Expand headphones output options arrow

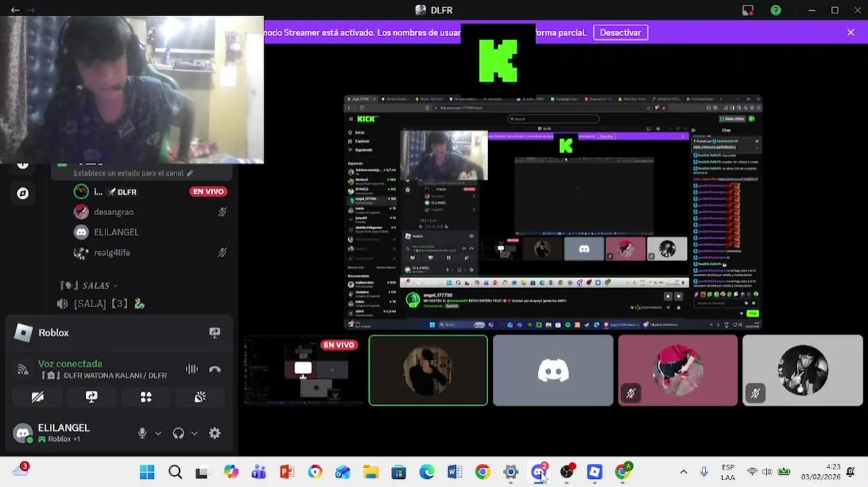[194, 434]
